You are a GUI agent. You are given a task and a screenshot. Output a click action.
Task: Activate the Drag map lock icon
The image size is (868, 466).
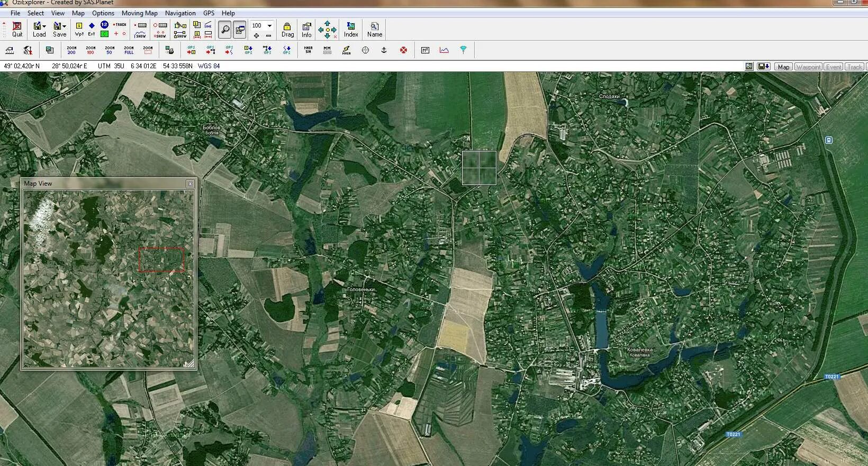pyautogui.click(x=287, y=30)
